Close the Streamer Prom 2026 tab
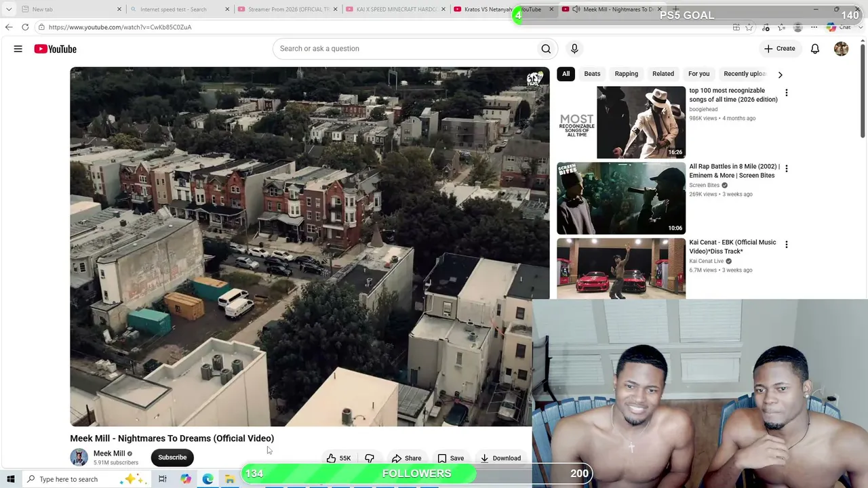 335,9
